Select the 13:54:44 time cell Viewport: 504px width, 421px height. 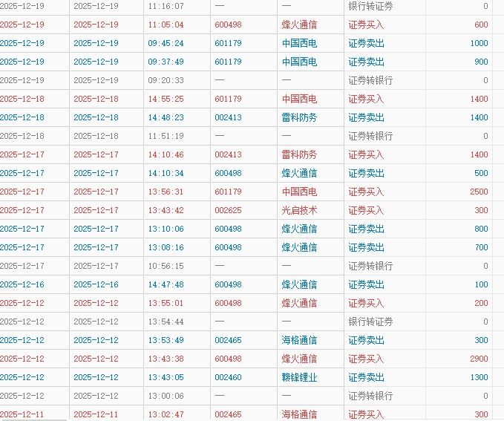pos(166,322)
